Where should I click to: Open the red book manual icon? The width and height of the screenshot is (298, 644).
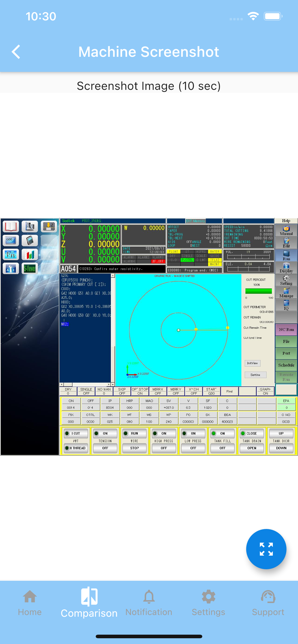[11, 226]
